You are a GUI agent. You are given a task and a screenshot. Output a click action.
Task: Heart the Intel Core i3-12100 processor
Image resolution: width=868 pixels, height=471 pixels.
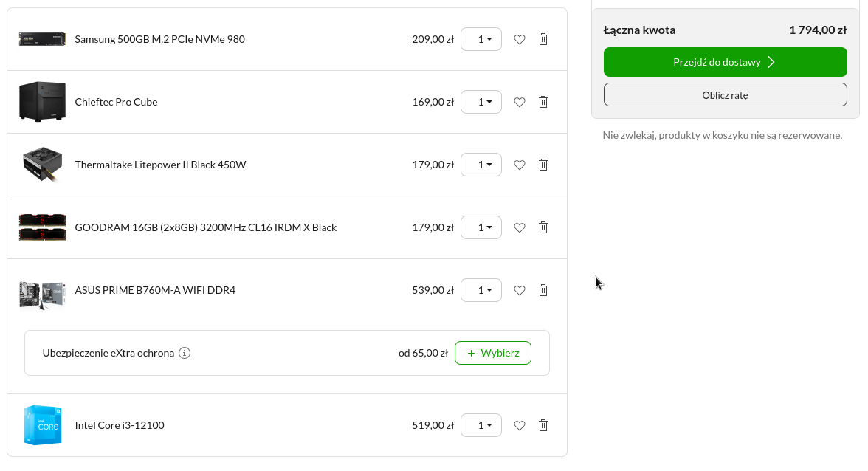point(520,426)
